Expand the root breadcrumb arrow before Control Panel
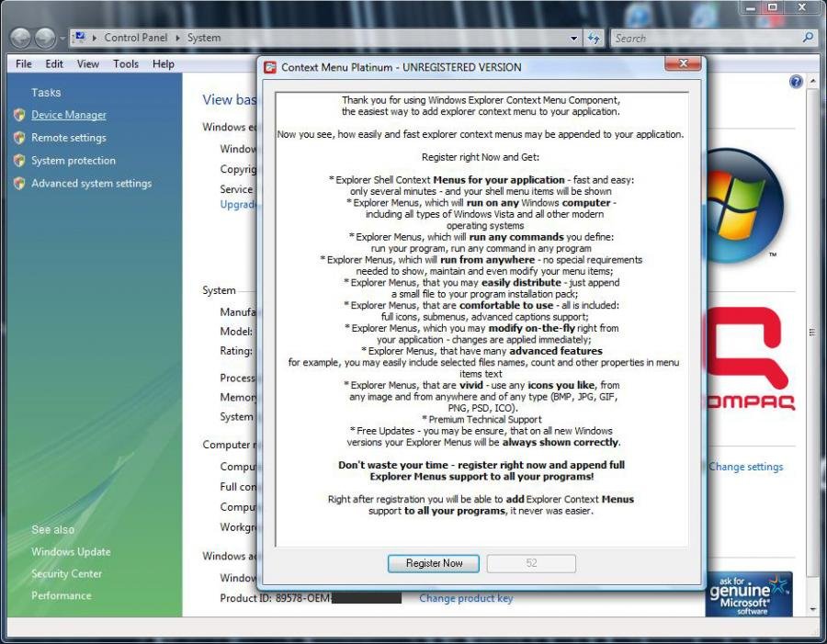The height and width of the screenshot is (644, 827). tap(95, 38)
